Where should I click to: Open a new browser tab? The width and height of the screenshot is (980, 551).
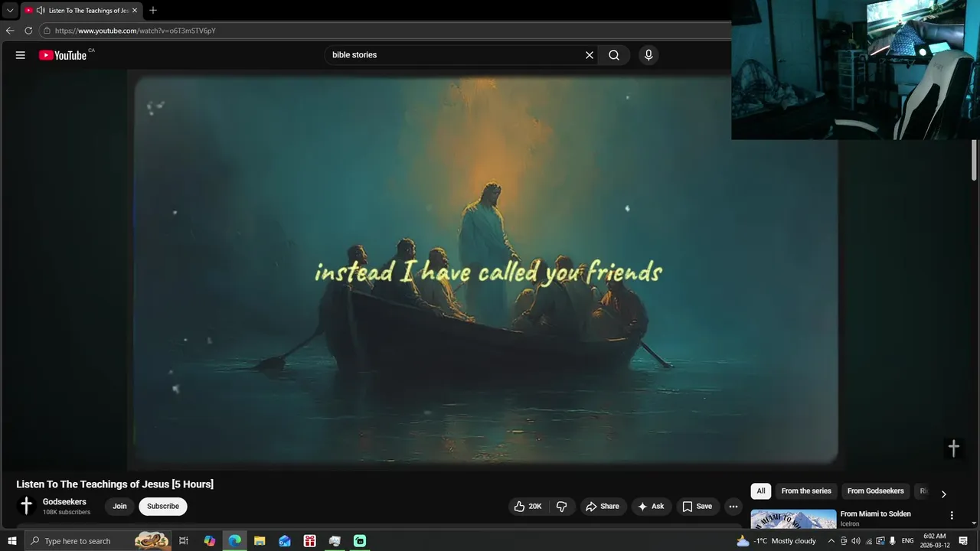(x=153, y=11)
